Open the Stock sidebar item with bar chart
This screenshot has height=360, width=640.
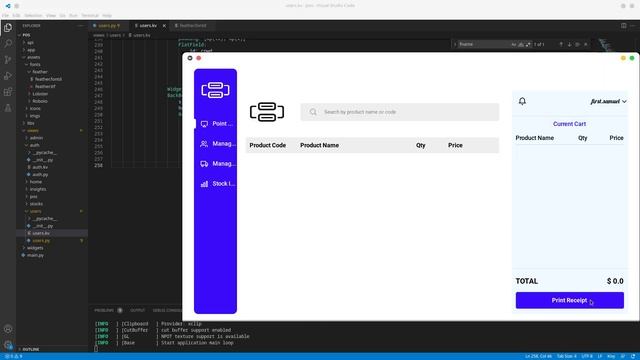point(217,184)
